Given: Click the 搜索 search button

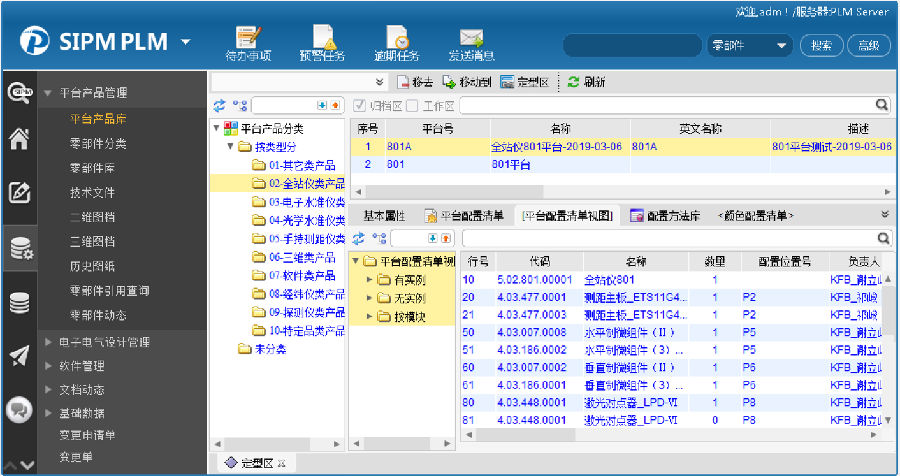Looking at the screenshot, I should point(821,45).
